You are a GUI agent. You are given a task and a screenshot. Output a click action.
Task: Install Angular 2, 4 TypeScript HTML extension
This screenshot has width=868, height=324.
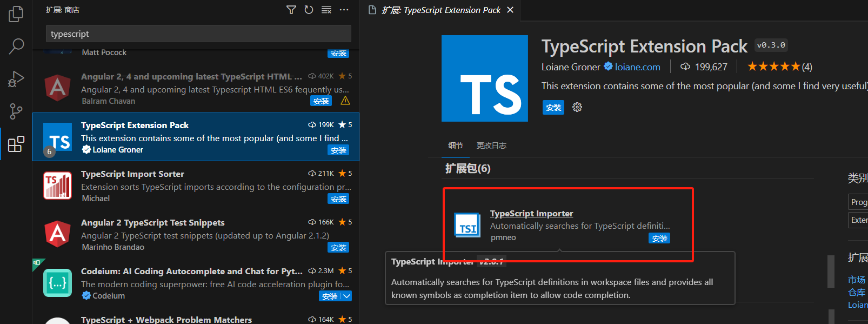(x=321, y=101)
